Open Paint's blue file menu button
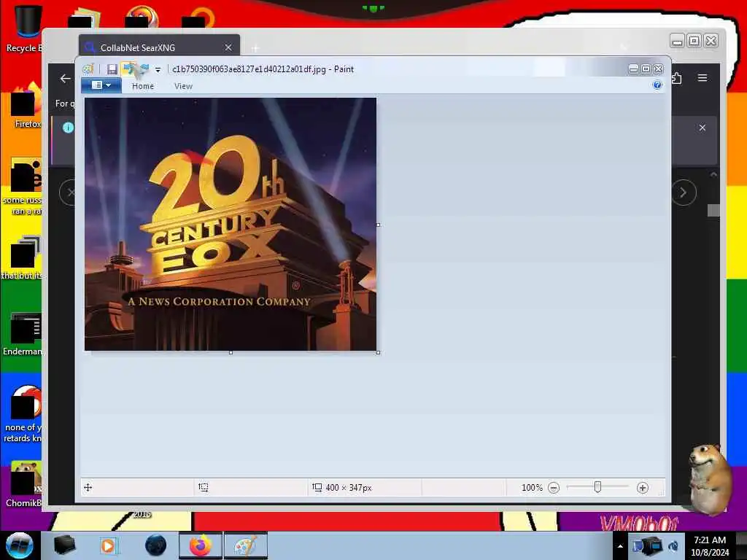This screenshot has width=747, height=560. tap(101, 85)
